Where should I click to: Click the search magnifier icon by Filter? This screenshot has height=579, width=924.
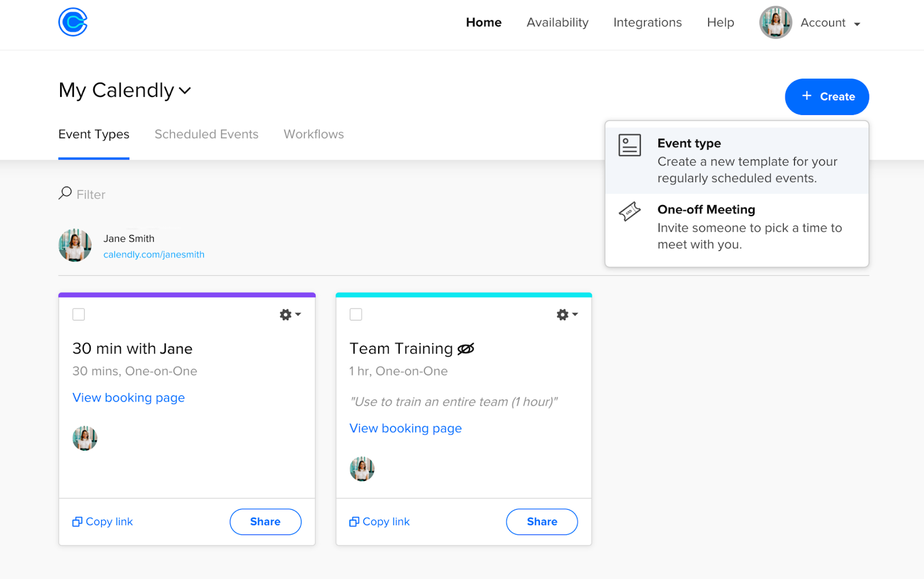65,192
